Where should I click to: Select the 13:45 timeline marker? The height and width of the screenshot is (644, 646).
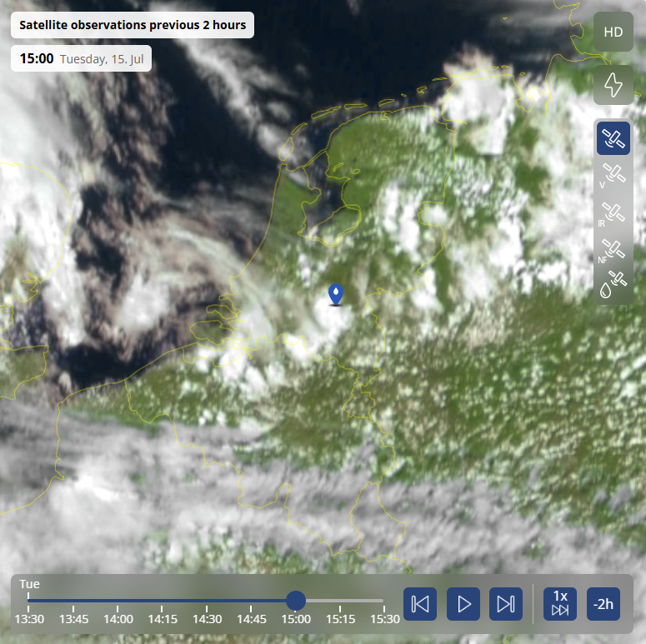pyautogui.click(x=73, y=618)
